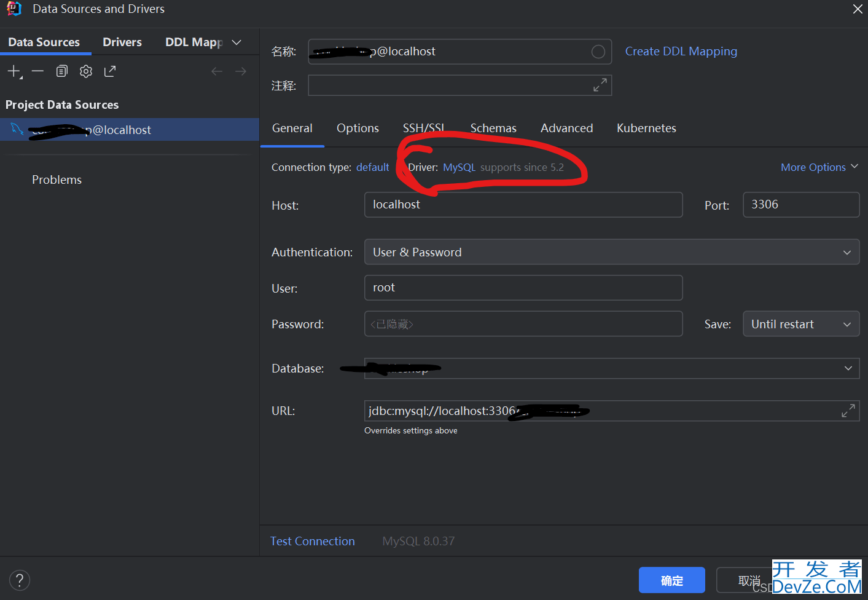Viewport: 868px width, 600px height.
Task: Click the Host field containing localhost
Action: [523, 205]
